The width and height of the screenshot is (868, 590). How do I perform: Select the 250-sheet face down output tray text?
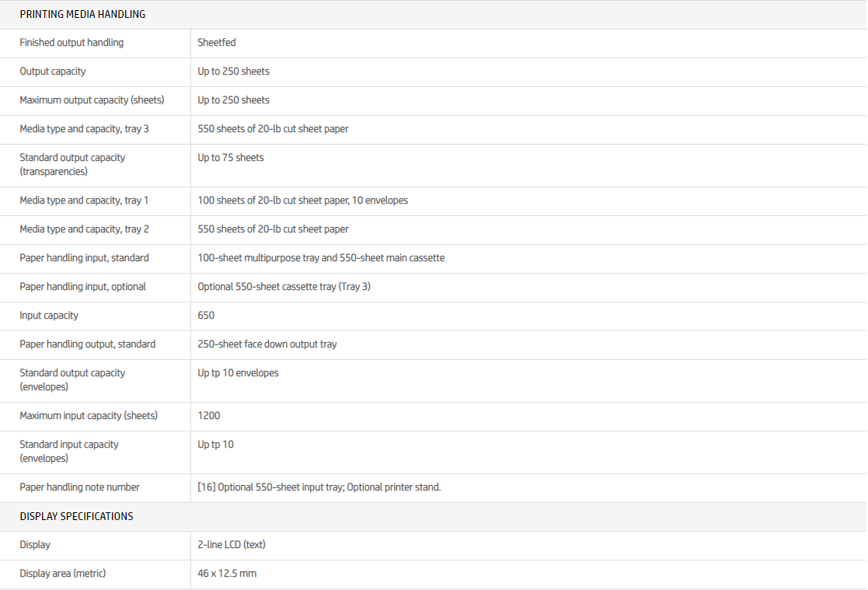tap(267, 344)
